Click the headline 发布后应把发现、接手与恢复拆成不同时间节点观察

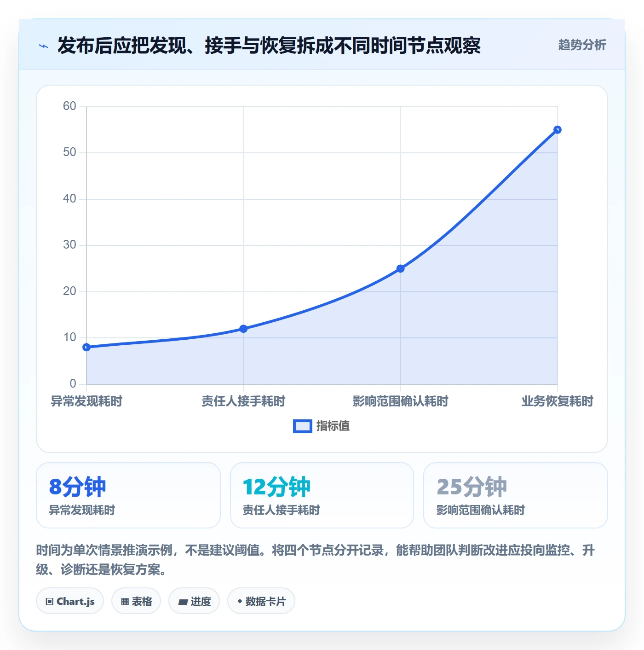pyautogui.click(x=269, y=46)
